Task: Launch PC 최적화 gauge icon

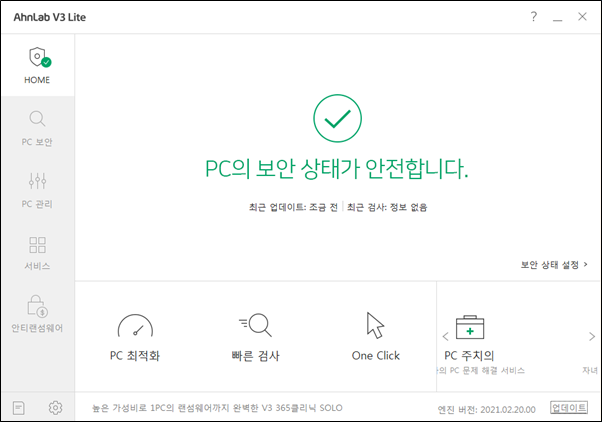Action: pos(135,326)
